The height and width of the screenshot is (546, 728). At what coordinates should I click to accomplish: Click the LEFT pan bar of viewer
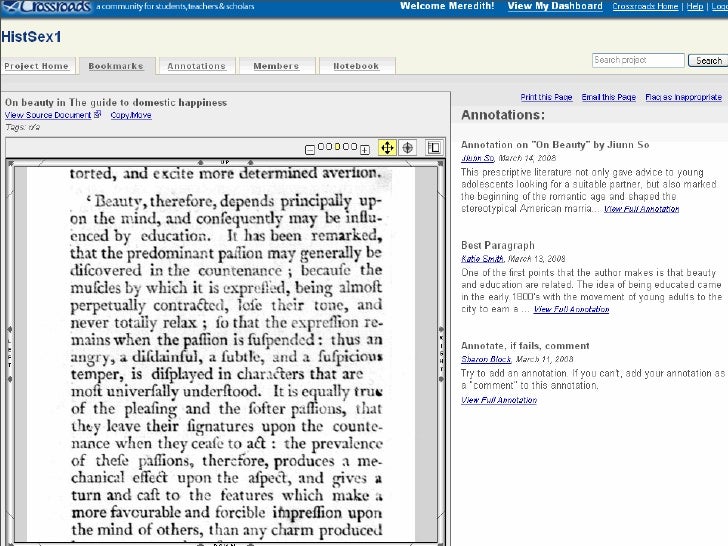click(x=10, y=350)
